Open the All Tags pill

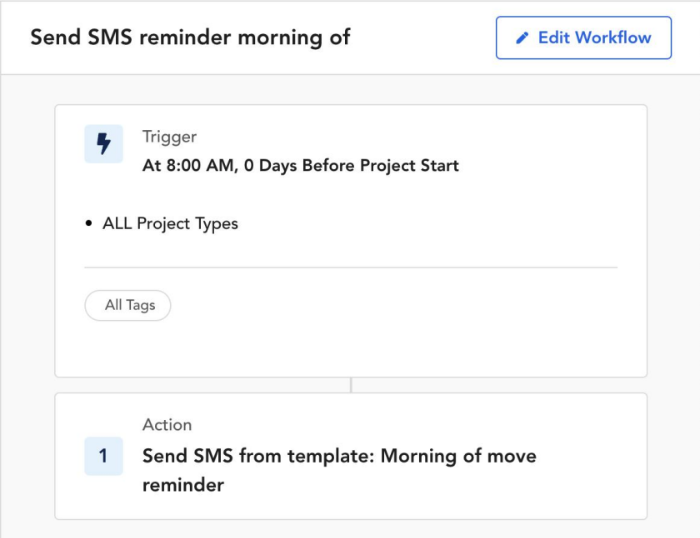point(128,305)
